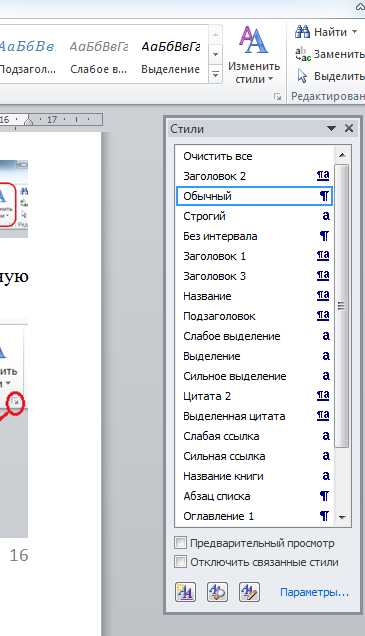Apply the Абзац списка style
Screen dimensions: 365x636
[254, 496]
